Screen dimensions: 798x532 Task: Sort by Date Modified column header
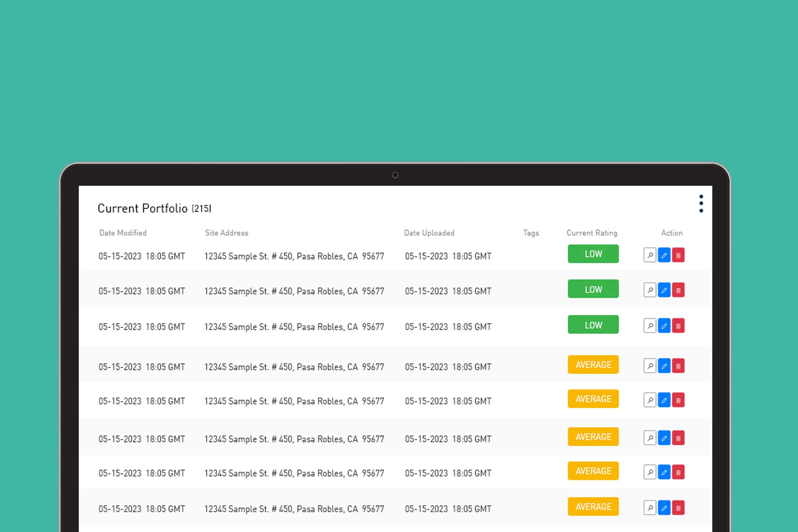point(123,233)
